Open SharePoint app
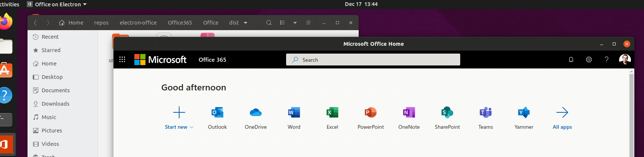The image size is (644, 157). [x=447, y=118]
